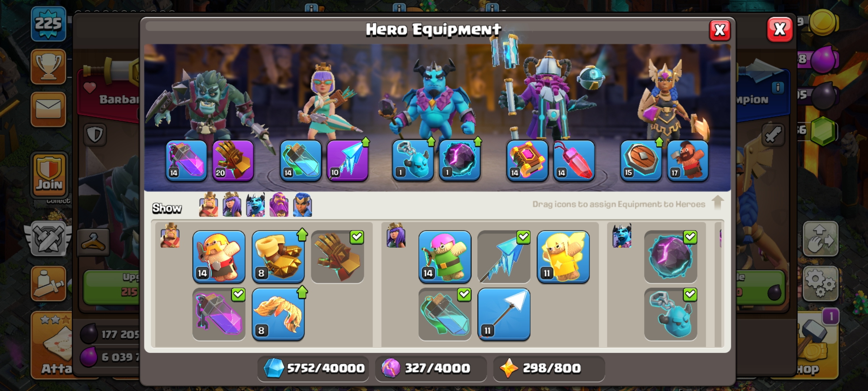This screenshot has width=868, height=391.
Task: Choose the Barbarian Puppet level 14 equipment
Action: coord(219,256)
